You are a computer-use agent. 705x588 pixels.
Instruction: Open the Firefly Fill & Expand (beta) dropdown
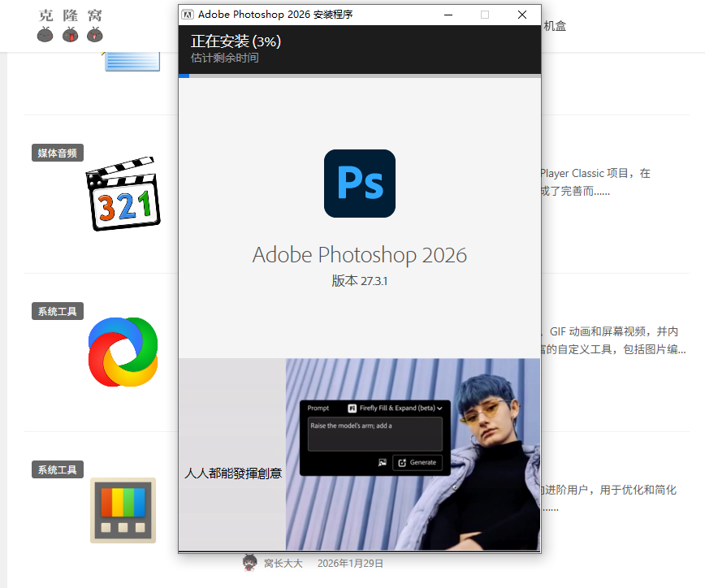(398, 409)
